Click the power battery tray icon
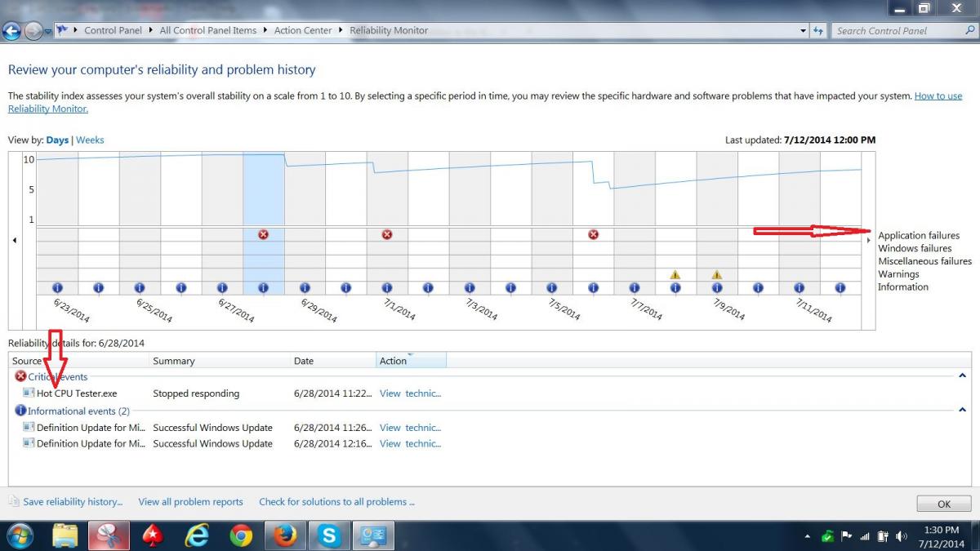This screenshot has height=551, width=980. 883,536
